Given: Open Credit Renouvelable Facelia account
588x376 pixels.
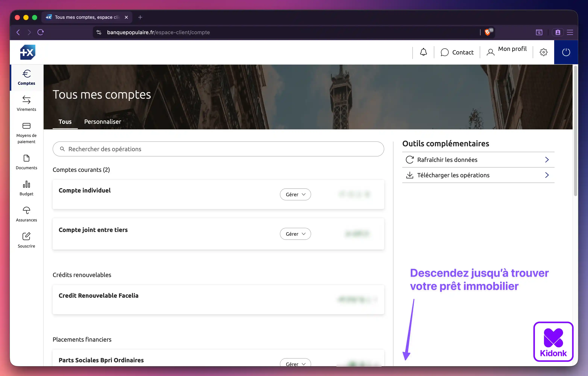Looking at the screenshot, I should (218, 300).
